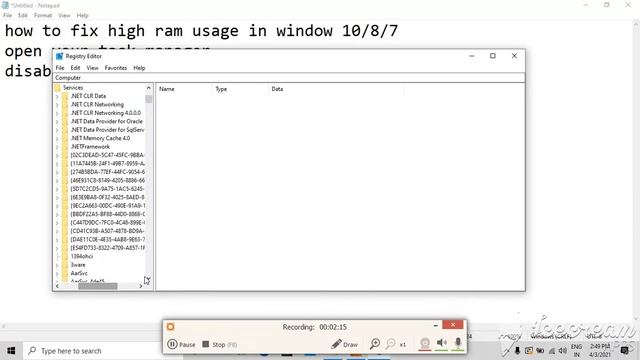The image size is (640, 360).
Task: Click the tree pane horizontal scrollbar thumb
Action: [98, 286]
